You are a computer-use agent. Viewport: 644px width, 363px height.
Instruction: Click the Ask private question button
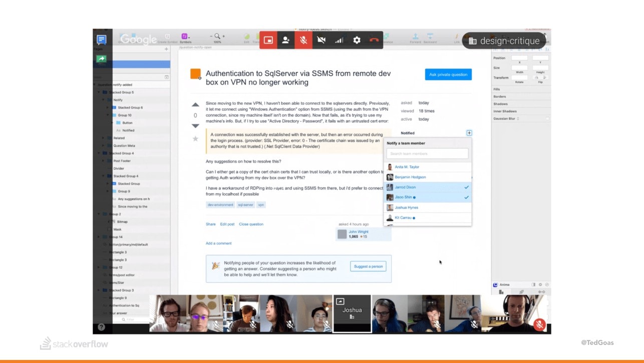coord(448,74)
